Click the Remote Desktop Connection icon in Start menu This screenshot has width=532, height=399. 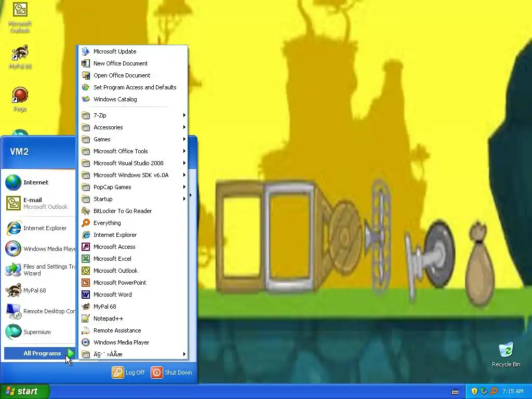(13, 311)
